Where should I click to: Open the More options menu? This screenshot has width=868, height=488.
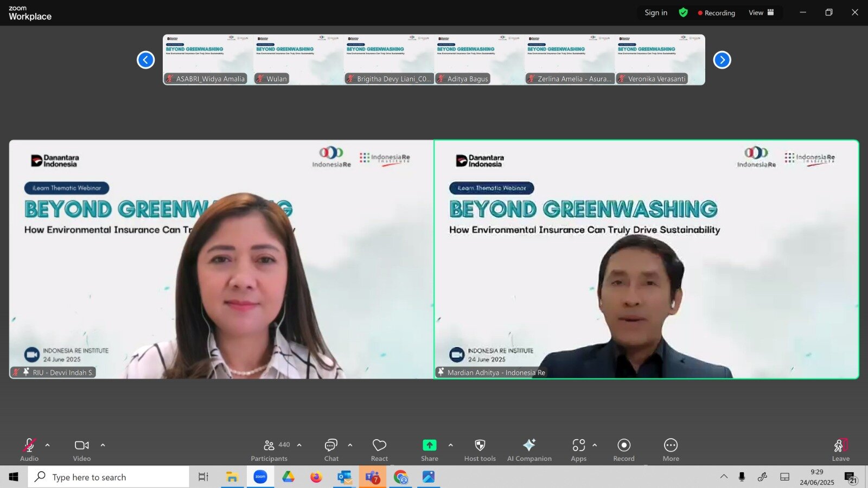point(671,450)
